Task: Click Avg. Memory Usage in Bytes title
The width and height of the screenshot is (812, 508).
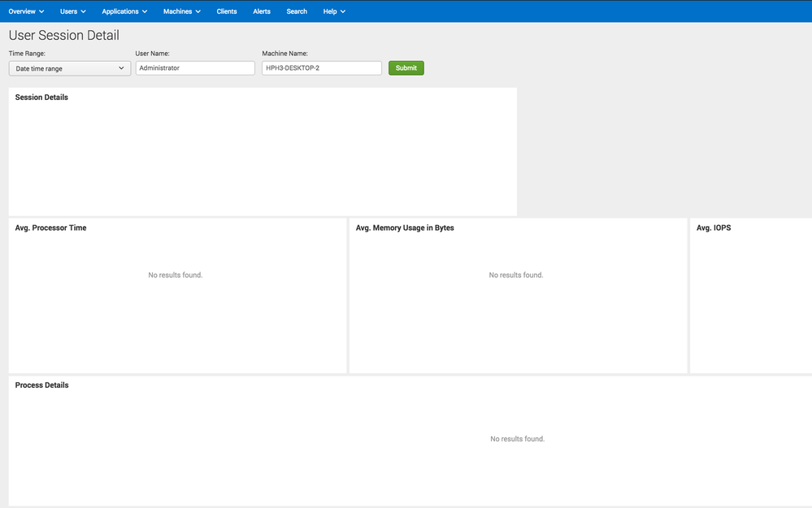Action: (405, 228)
